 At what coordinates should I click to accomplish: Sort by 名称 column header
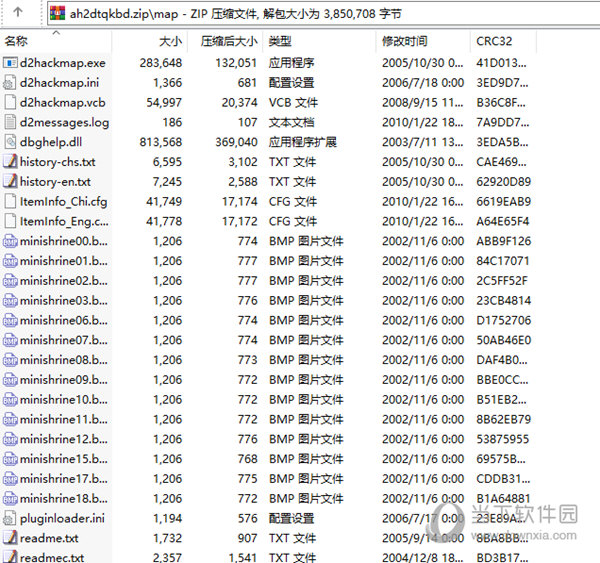pyautogui.click(x=16, y=41)
